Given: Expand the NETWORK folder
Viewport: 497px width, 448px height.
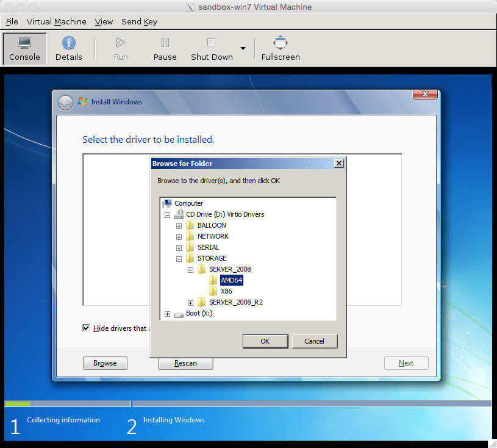Looking at the screenshot, I should click(179, 237).
